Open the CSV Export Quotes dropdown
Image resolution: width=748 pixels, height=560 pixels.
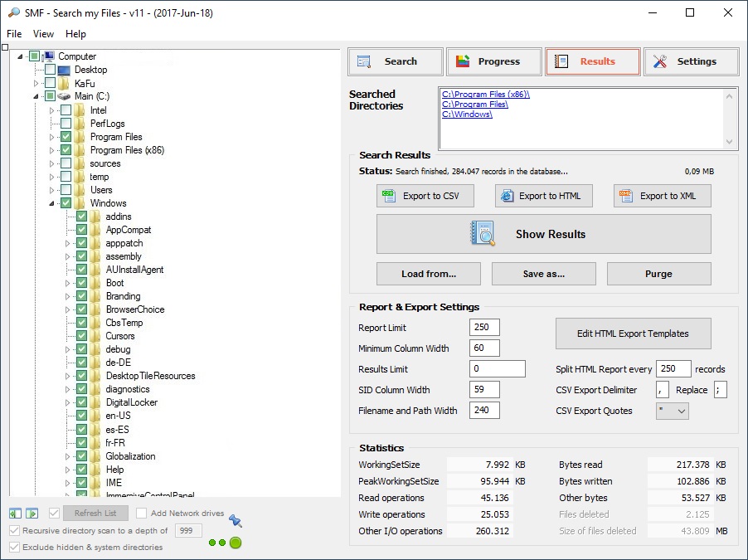(672, 411)
